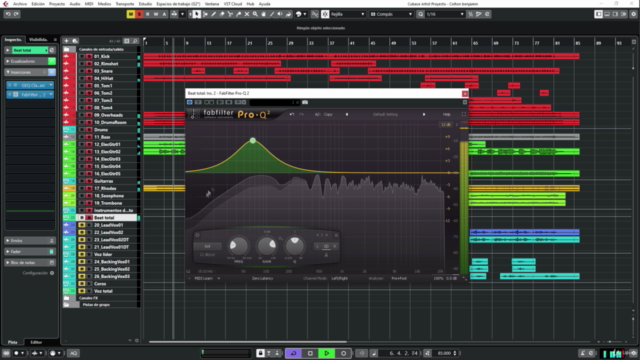Click the 12 dB/oct slope button
The image size is (640, 360).
[x=207, y=255]
